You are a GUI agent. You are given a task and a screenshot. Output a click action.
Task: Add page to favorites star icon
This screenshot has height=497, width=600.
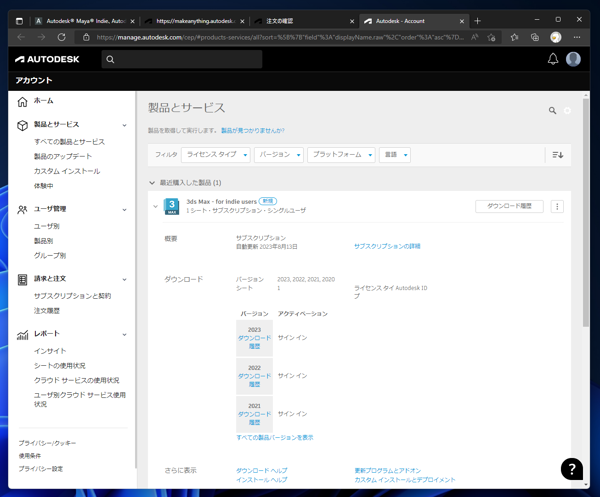[x=491, y=37]
